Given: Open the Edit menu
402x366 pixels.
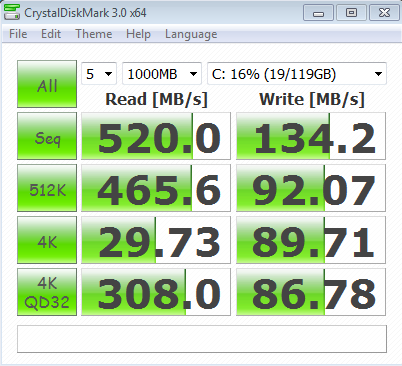Looking at the screenshot, I should coord(51,34).
